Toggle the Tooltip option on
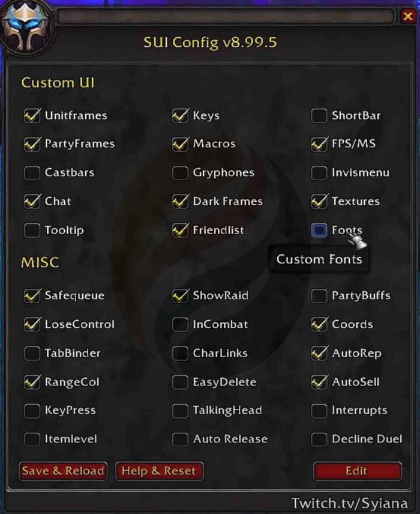420x514 pixels. (x=32, y=230)
